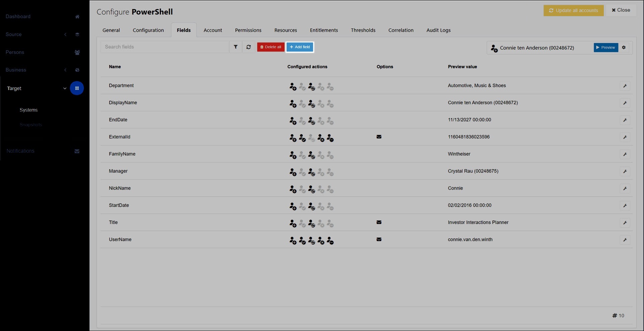Click the Notifications label in the sidebar
This screenshot has height=331, width=644.
(x=20, y=151)
